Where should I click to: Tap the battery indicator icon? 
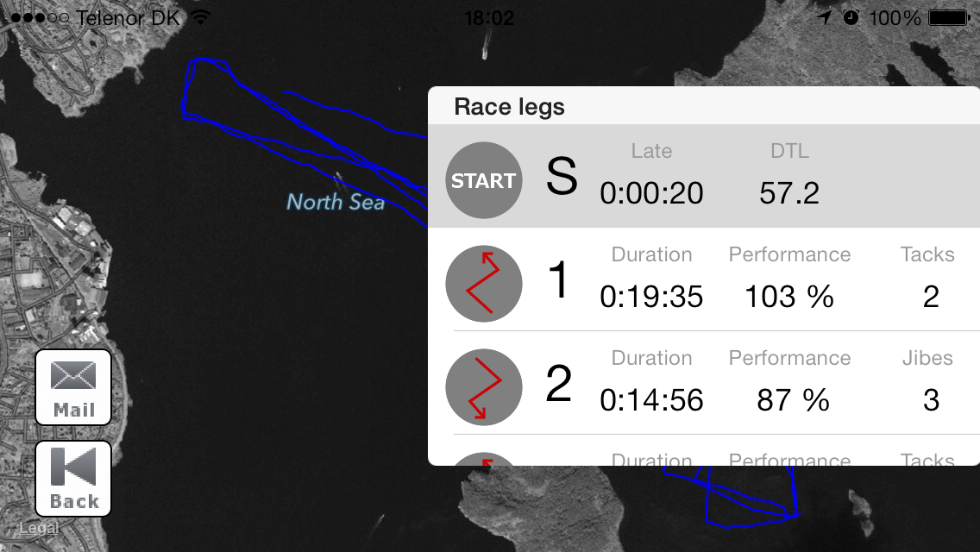click(x=949, y=17)
